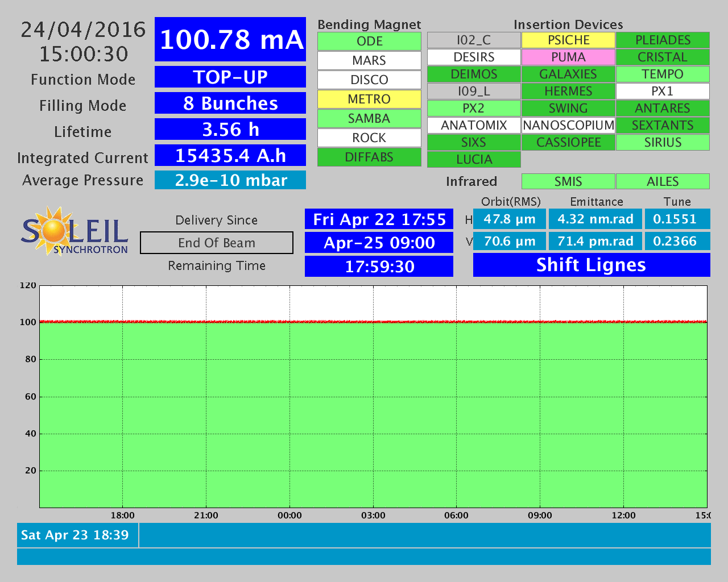Image resolution: width=728 pixels, height=582 pixels.
Task: Select the ODE bending magnet beamline
Action: [x=369, y=41]
